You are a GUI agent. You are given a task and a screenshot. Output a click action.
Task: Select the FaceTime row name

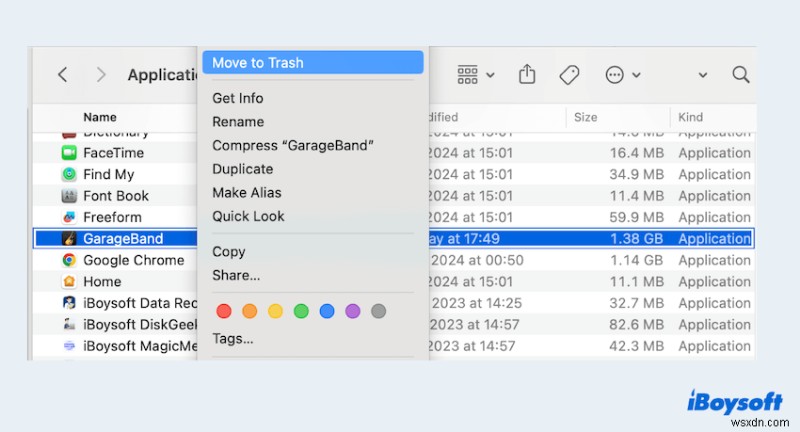click(x=113, y=153)
